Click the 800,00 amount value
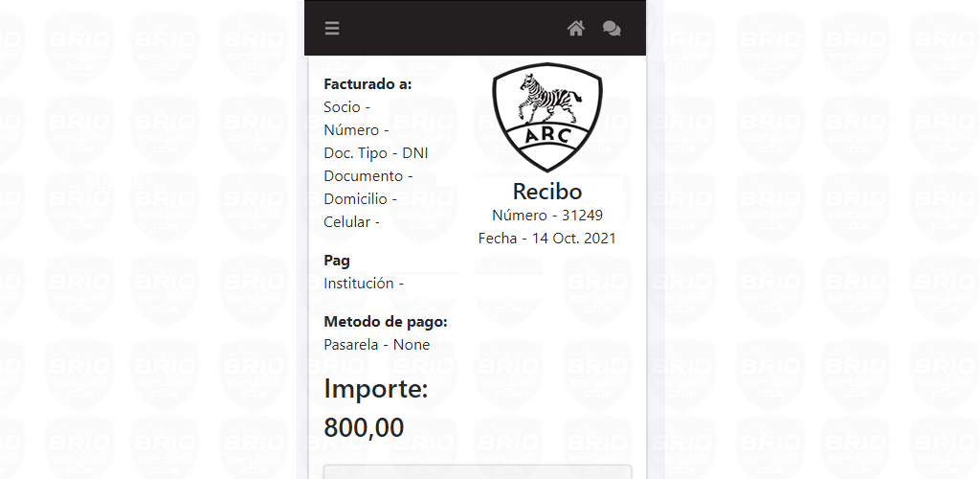This screenshot has width=980, height=479. click(364, 427)
